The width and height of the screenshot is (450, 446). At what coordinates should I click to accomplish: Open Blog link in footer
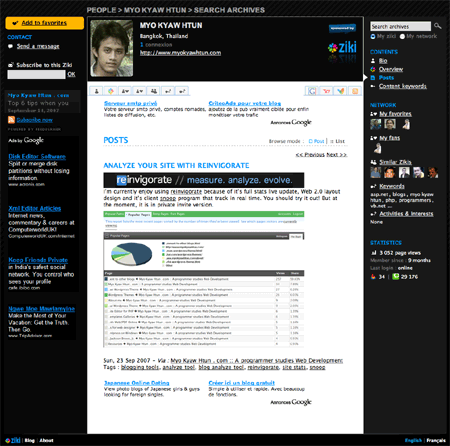pos(30,440)
